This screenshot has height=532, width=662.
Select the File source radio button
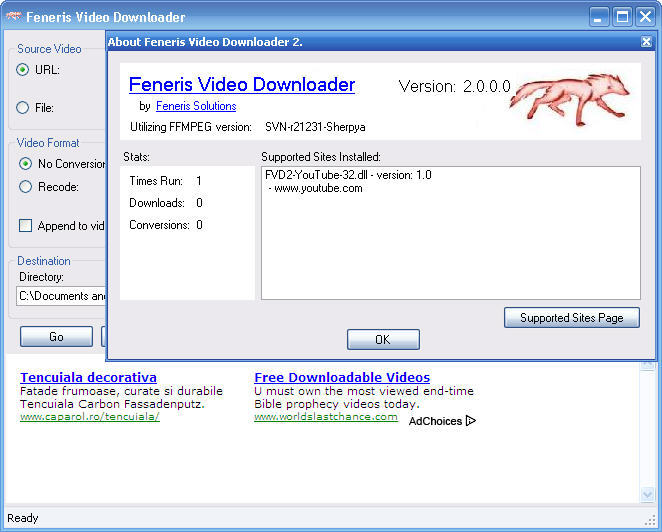pyautogui.click(x=22, y=108)
